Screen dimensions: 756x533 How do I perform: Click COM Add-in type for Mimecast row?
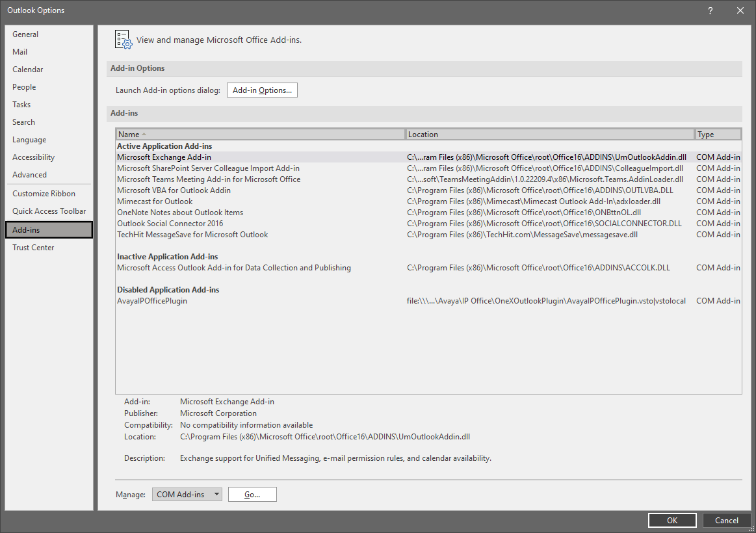pos(718,201)
